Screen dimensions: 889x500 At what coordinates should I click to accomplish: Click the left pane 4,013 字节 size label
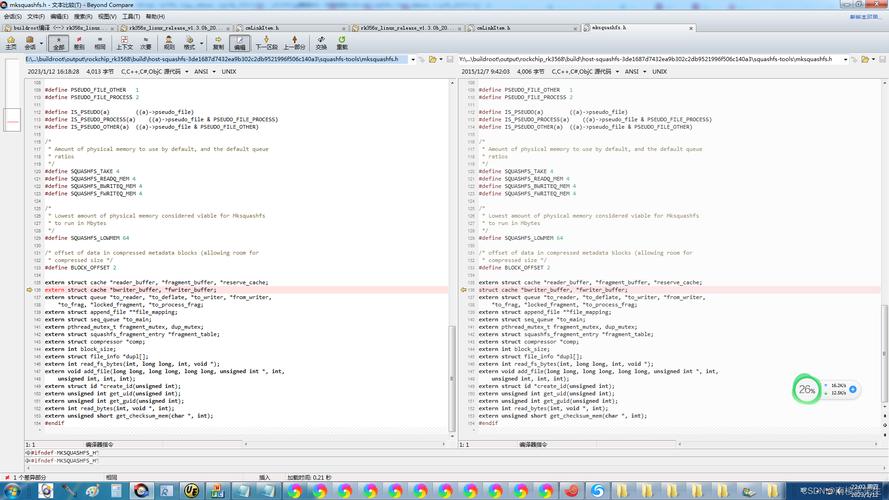pos(100,72)
